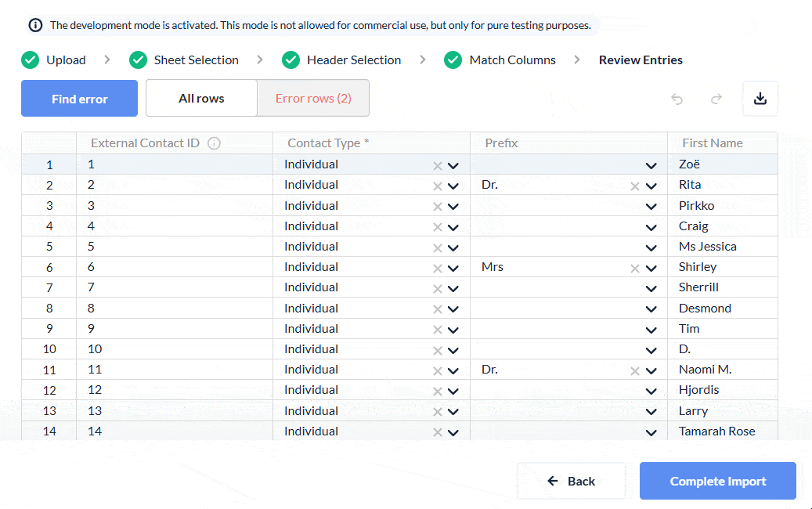Edit First Name cell containing Ms Jessica
Image resolution: width=812 pixels, height=509 pixels.
pos(707,247)
